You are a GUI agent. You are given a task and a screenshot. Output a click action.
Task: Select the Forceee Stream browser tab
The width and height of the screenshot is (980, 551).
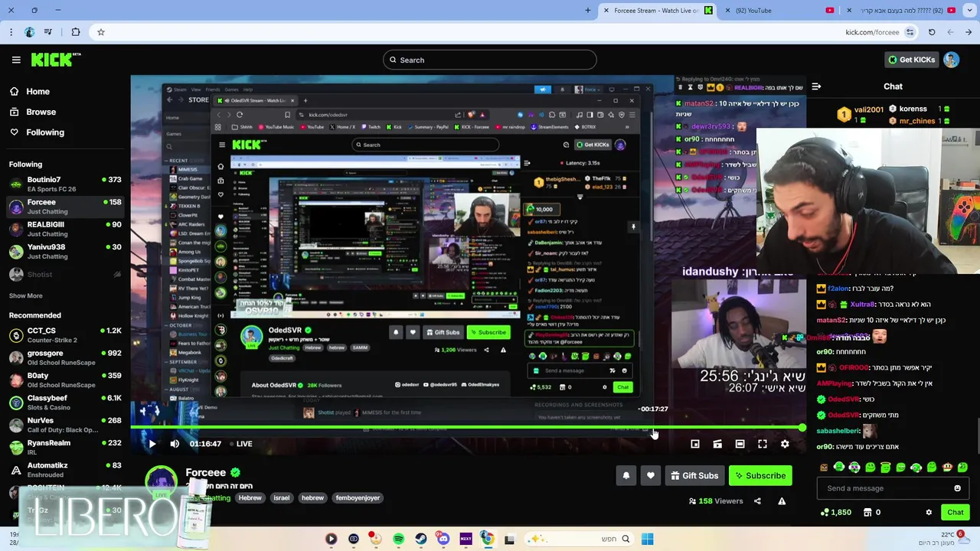[x=658, y=10]
